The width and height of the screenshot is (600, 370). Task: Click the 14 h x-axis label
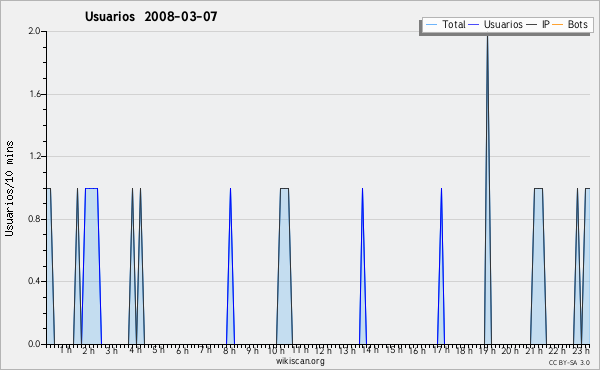[370, 350]
